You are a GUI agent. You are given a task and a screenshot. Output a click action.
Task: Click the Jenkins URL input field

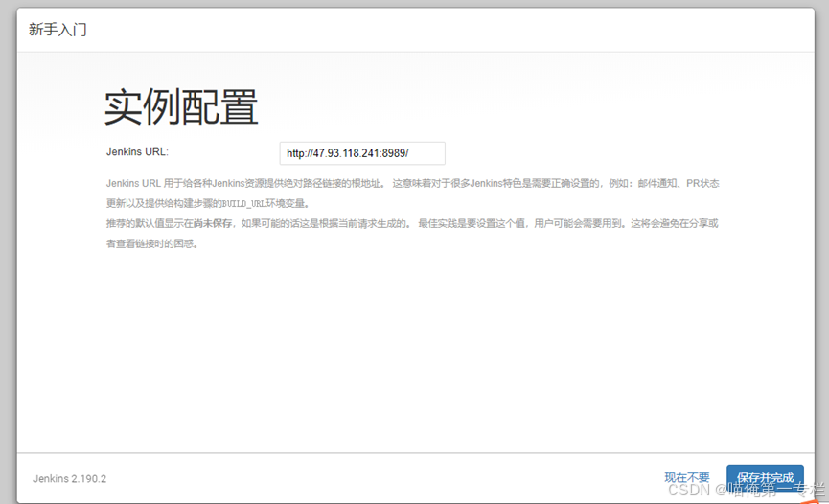[x=362, y=153]
